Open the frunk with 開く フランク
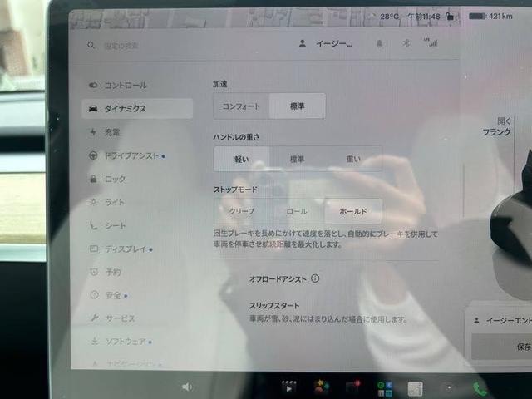 click(497, 126)
